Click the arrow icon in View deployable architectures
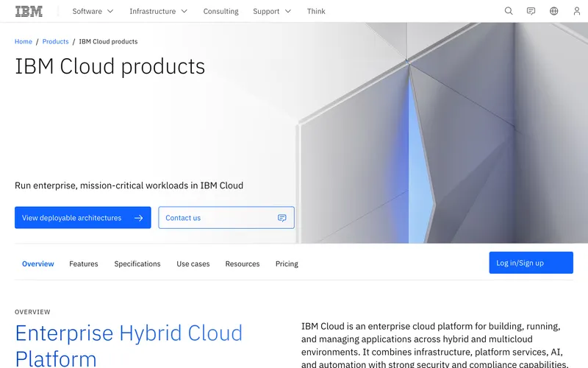This screenshot has width=588, height=368. pyautogui.click(x=139, y=218)
